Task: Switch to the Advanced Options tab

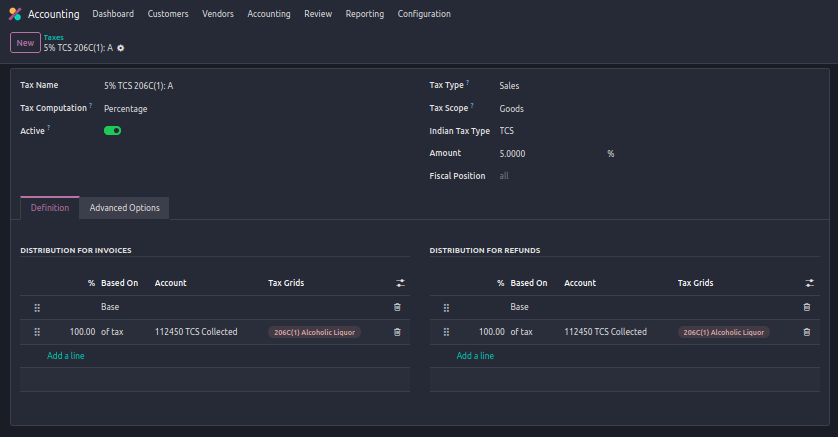Action: point(124,208)
